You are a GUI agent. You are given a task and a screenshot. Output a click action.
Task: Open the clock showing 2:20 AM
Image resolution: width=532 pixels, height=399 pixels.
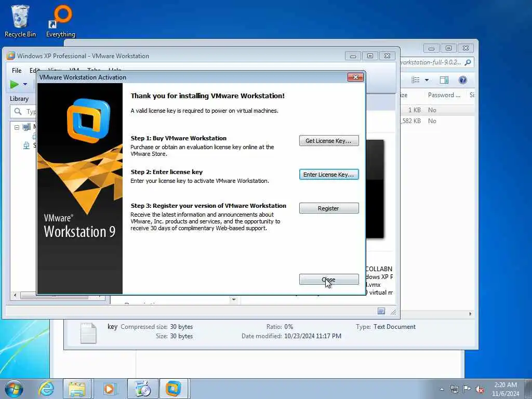click(505, 389)
